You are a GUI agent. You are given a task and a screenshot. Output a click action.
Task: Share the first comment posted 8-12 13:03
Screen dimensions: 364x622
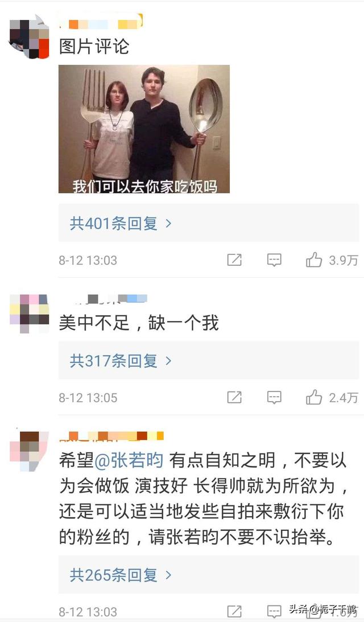tap(234, 260)
